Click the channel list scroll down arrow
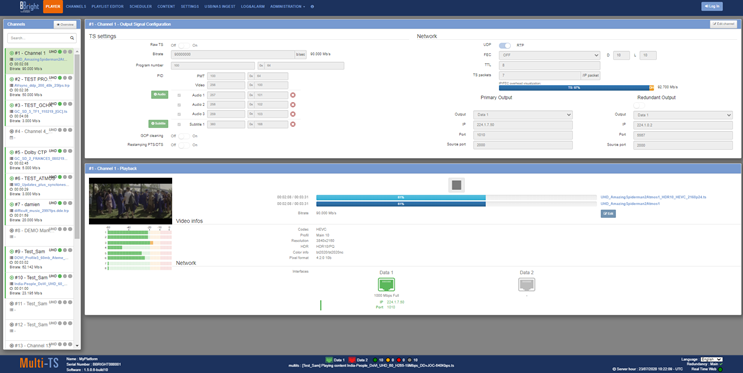The image size is (743, 373). 77,346
